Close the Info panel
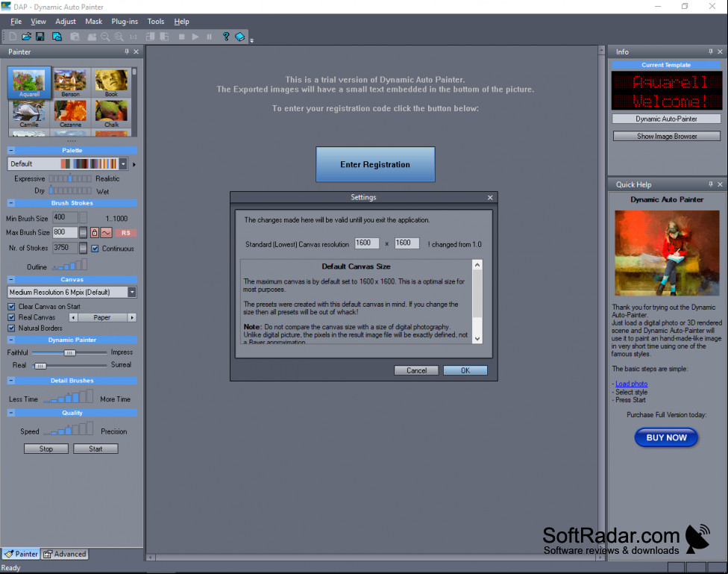 720,52
